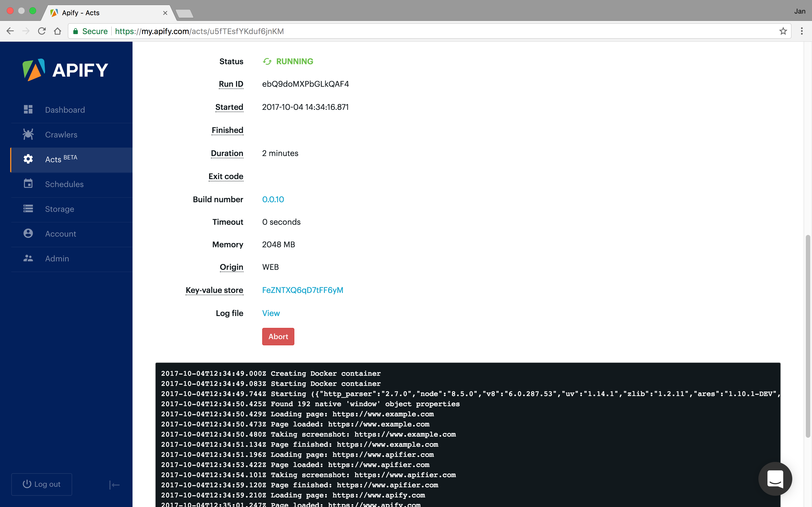View the log file
Screen dimensions: 812x507
pos(271,313)
